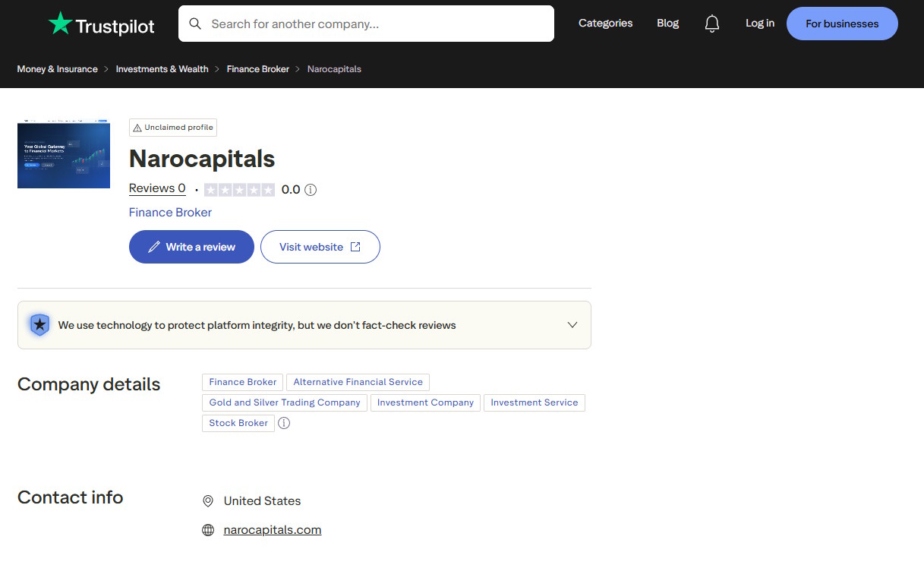Viewport: 924px width, 565px height.
Task: Click the Visit website button
Action: click(x=320, y=247)
